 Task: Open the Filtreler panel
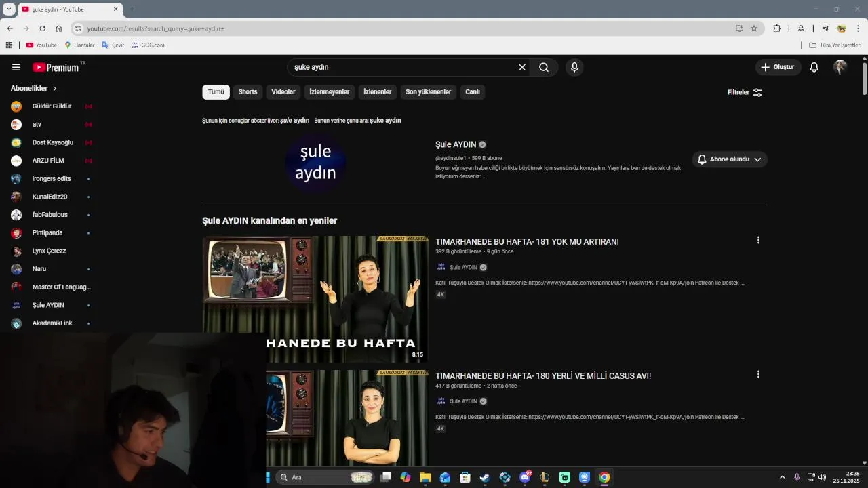coord(745,92)
